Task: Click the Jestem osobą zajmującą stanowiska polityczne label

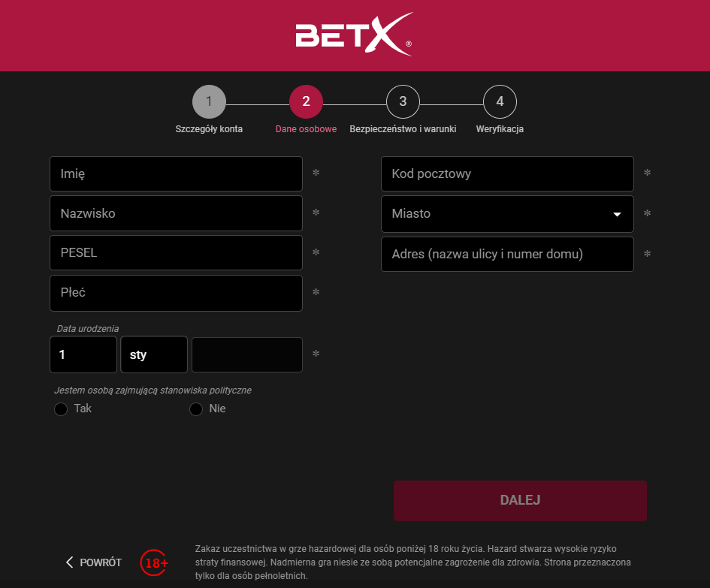Action: (153, 390)
